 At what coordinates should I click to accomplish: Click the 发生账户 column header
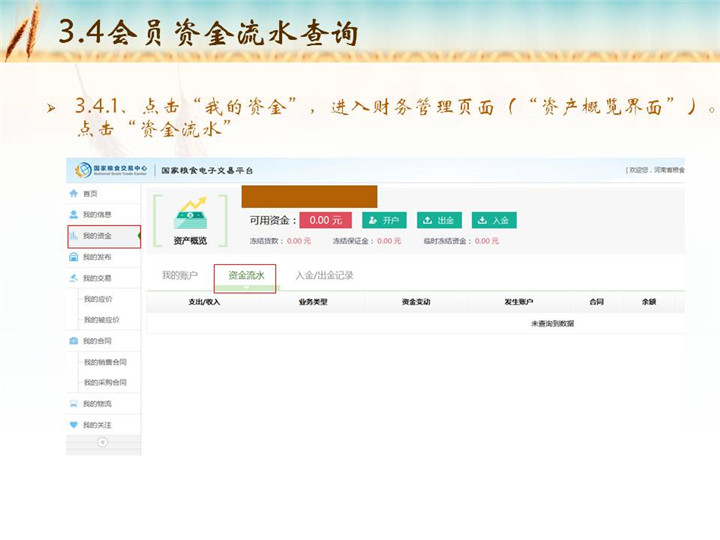(x=519, y=302)
